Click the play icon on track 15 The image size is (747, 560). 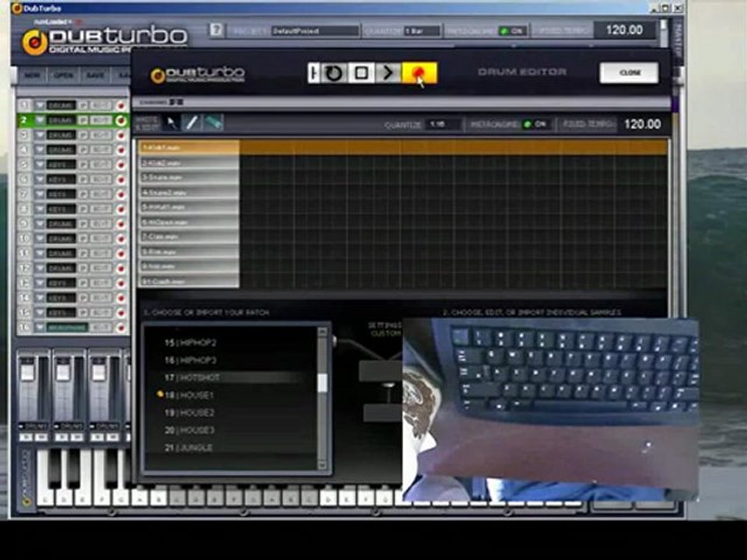(83, 313)
